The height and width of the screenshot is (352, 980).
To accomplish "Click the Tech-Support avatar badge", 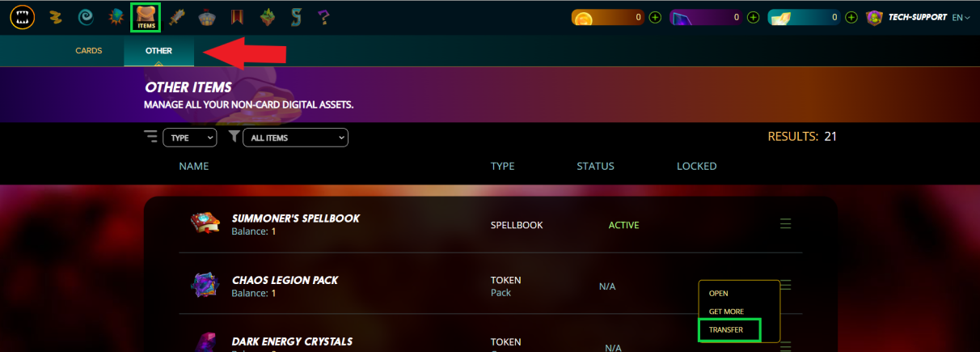I will coord(874,17).
